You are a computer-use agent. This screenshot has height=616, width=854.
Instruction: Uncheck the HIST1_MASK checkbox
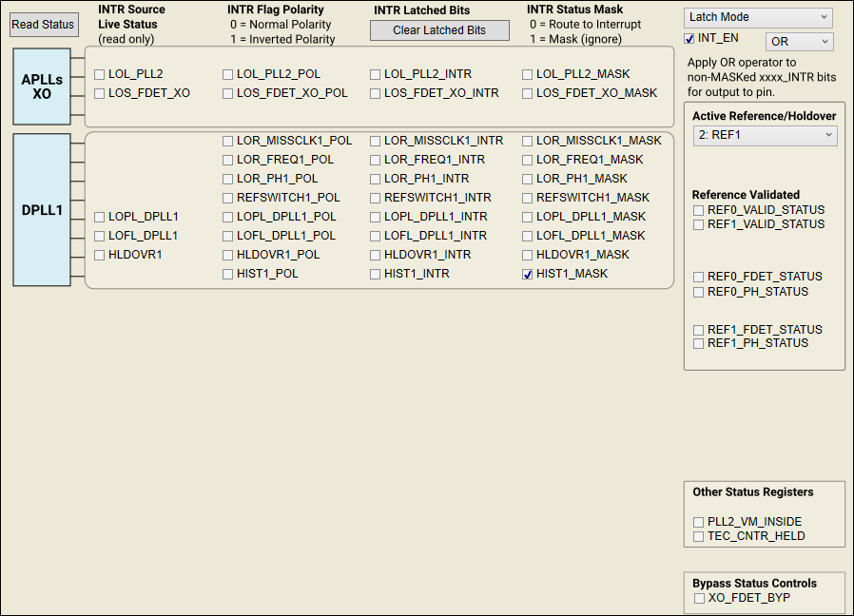[528, 274]
